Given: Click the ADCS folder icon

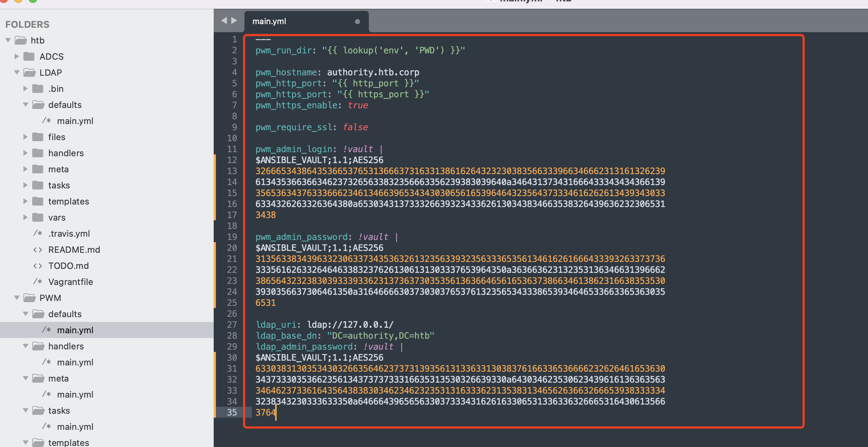Looking at the screenshot, I should 29,56.
